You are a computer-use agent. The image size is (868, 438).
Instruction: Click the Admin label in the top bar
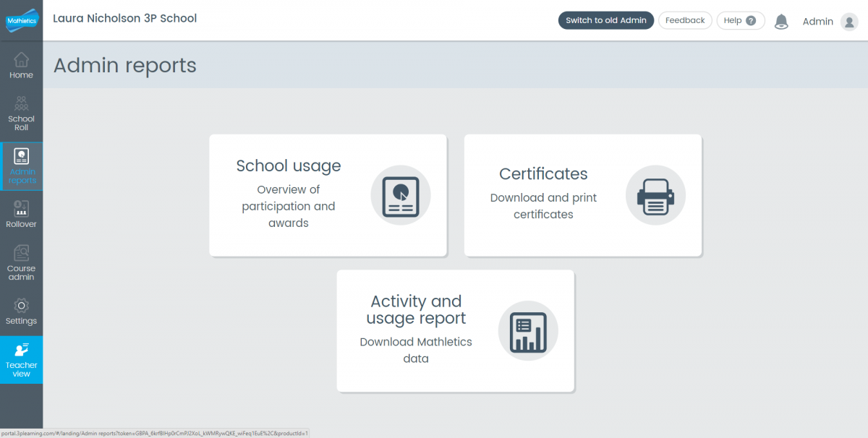tap(817, 21)
